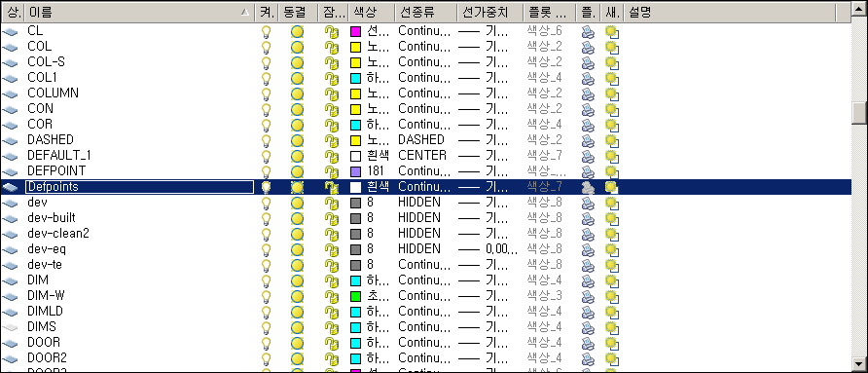Click plot style 색상_3 of DIM-W
868x373 pixels.
544,296
